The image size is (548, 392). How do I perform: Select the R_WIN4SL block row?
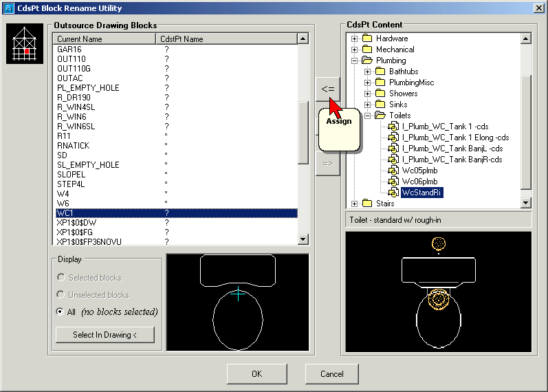tap(177, 107)
